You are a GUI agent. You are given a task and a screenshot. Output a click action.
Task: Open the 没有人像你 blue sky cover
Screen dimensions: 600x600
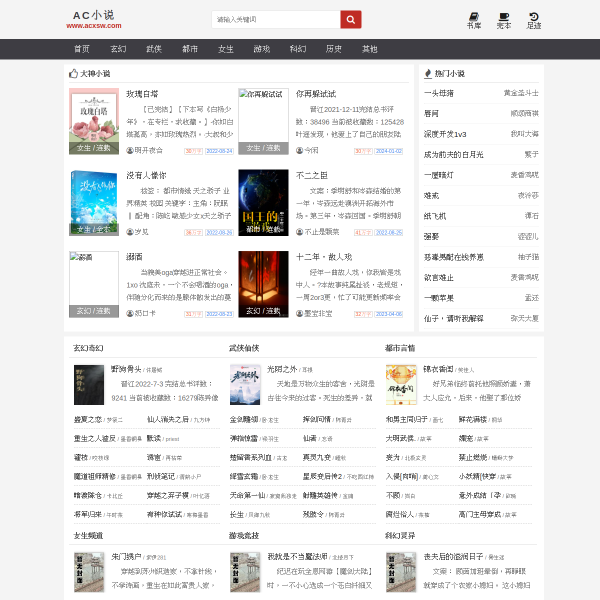point(94,203)
